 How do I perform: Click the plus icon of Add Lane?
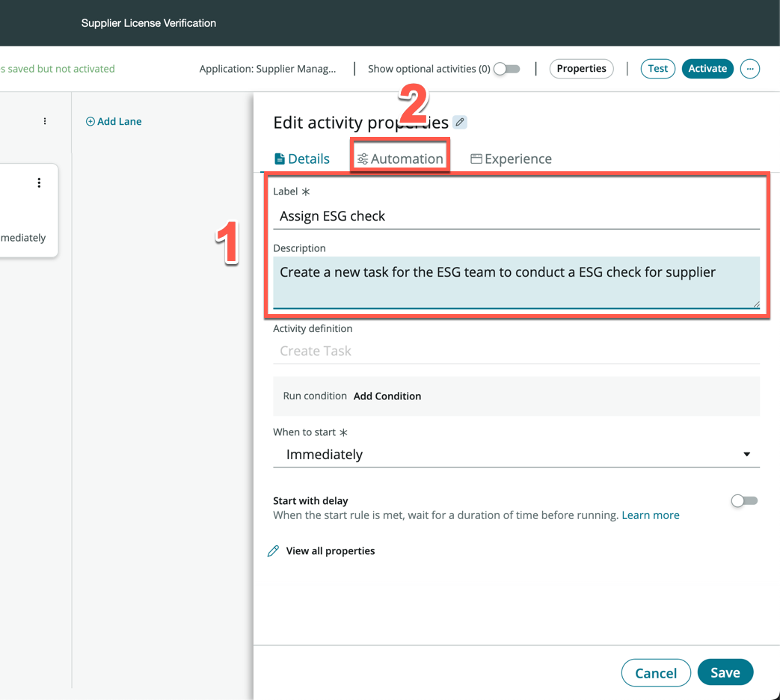(90, 121)
